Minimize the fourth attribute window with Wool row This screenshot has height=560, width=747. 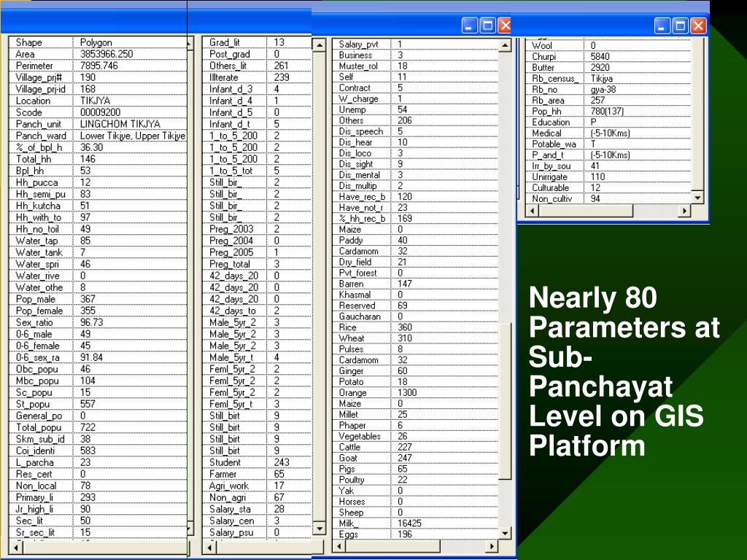coord(662,26)
